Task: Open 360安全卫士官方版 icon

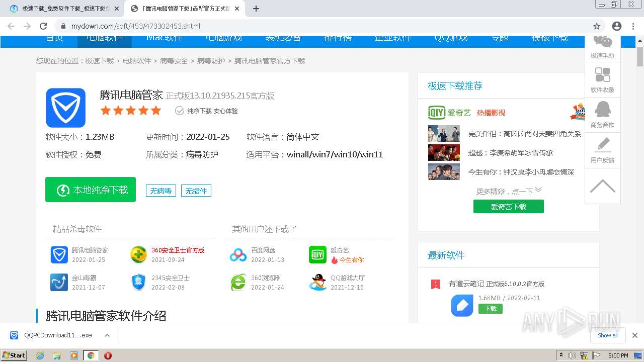Action: [138, 255]
